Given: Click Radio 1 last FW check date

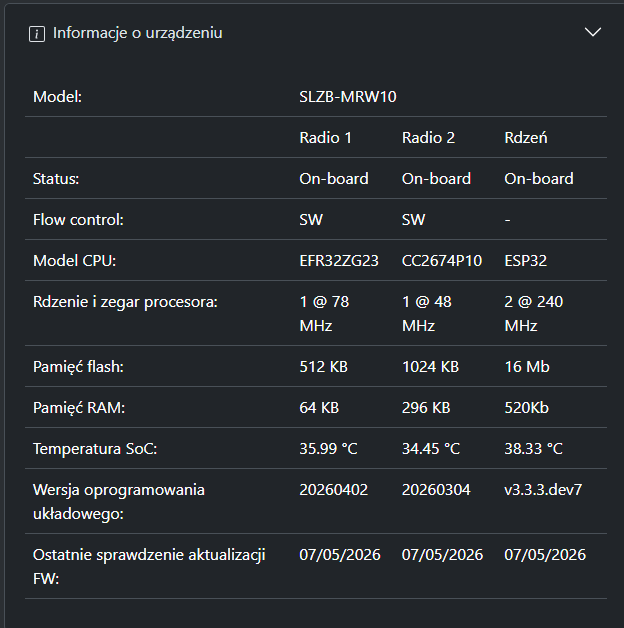Looking at the screenshot, I should coord(340,555).
